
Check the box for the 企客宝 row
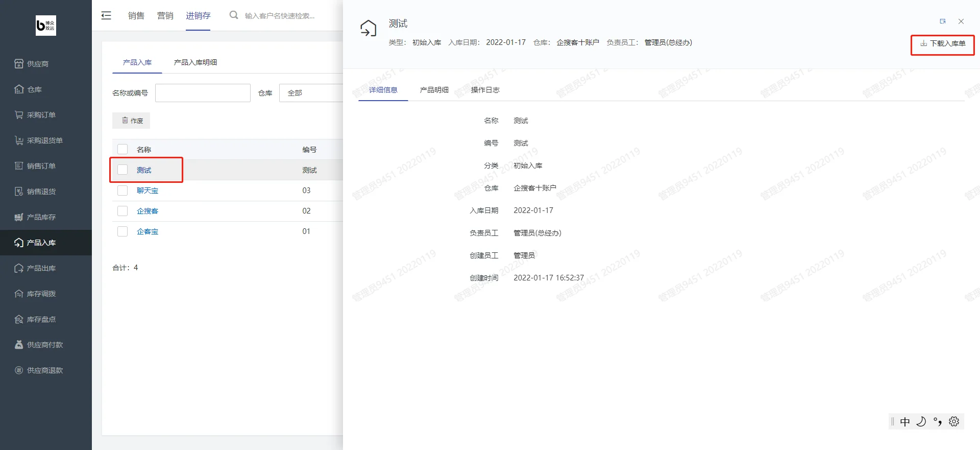(x=122, y=231)
